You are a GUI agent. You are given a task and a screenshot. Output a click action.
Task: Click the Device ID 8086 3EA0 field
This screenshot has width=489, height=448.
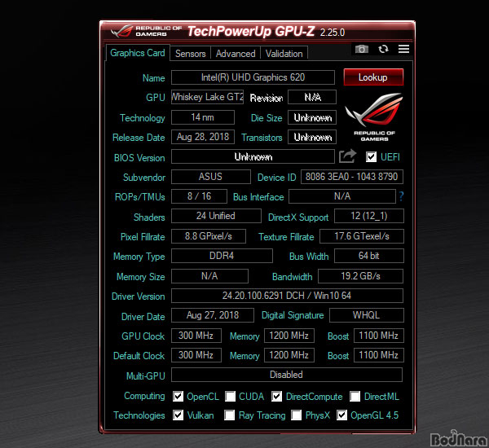(352, 177)
